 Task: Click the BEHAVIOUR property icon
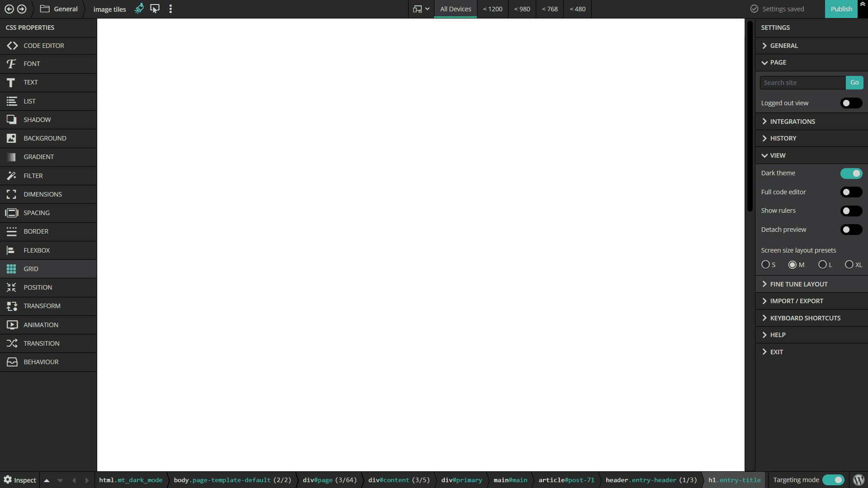(x=11, y=361)
